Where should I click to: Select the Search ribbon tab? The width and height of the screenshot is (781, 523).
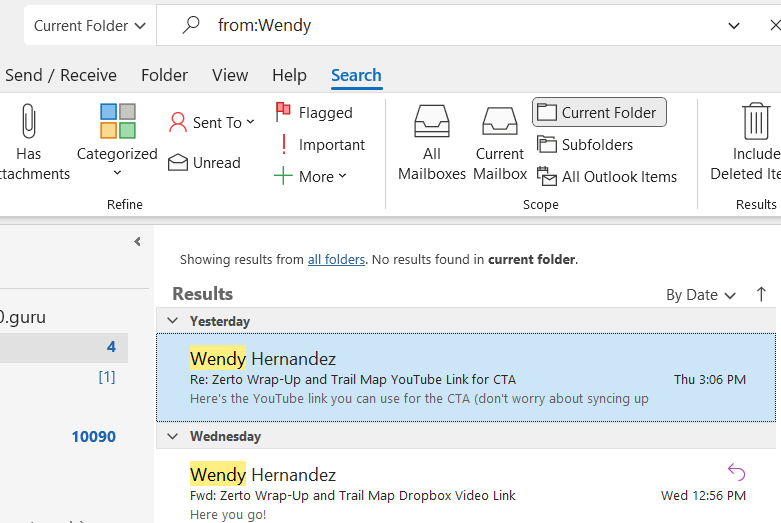coord(356,75)
